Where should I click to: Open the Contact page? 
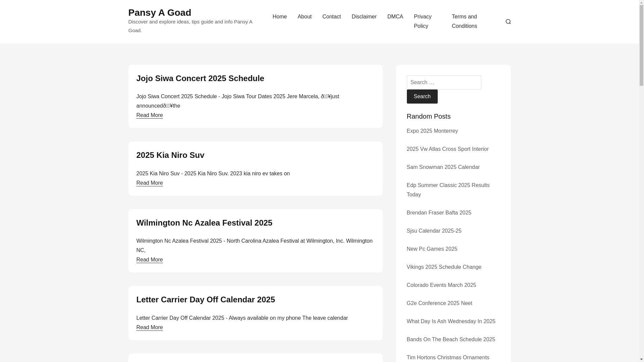coord(331,17)
